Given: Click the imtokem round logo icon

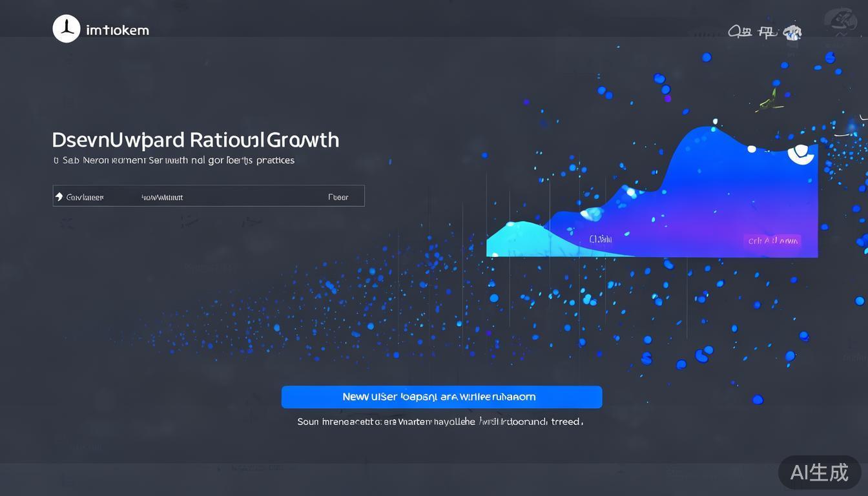Looking at the screenshot, I should (66, 30).
